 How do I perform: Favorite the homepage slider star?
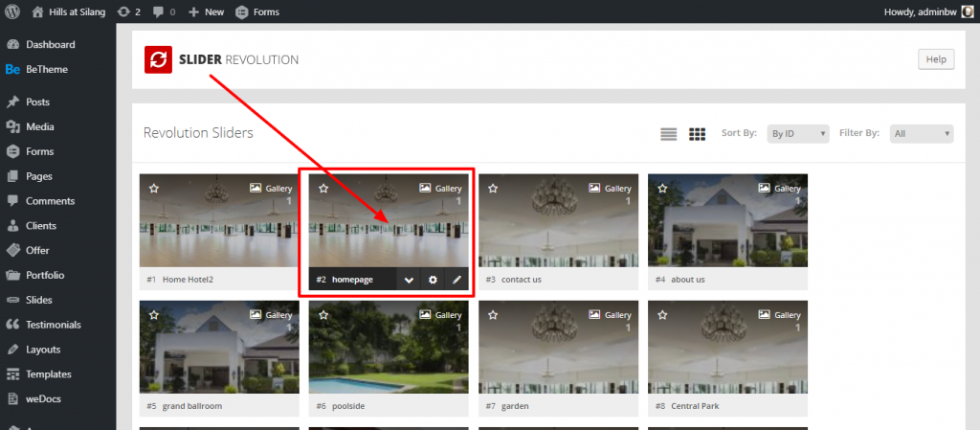pos(323,188)
